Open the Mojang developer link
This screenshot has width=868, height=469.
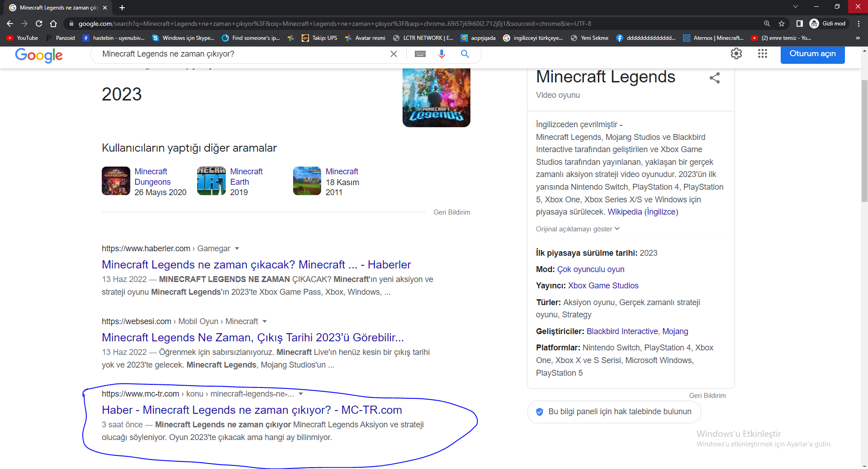(x=675, y=331)
